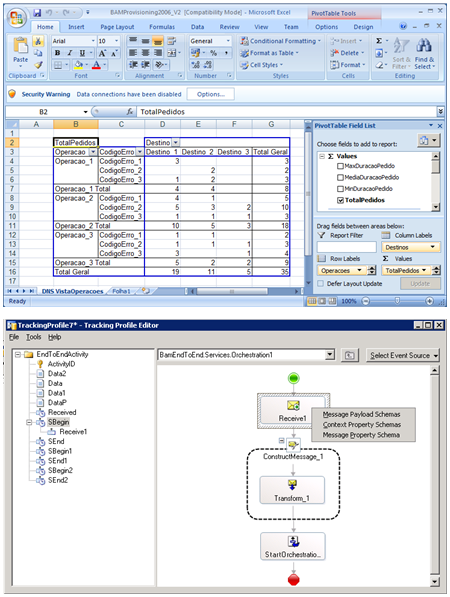Uncheck the TotalPedidos field
This screenshot has height=597, width=450.
[341, 200]
